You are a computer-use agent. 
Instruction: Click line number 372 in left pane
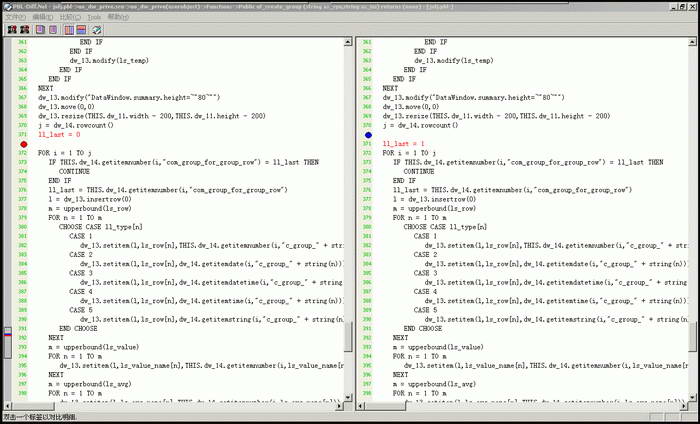(22, 153)
